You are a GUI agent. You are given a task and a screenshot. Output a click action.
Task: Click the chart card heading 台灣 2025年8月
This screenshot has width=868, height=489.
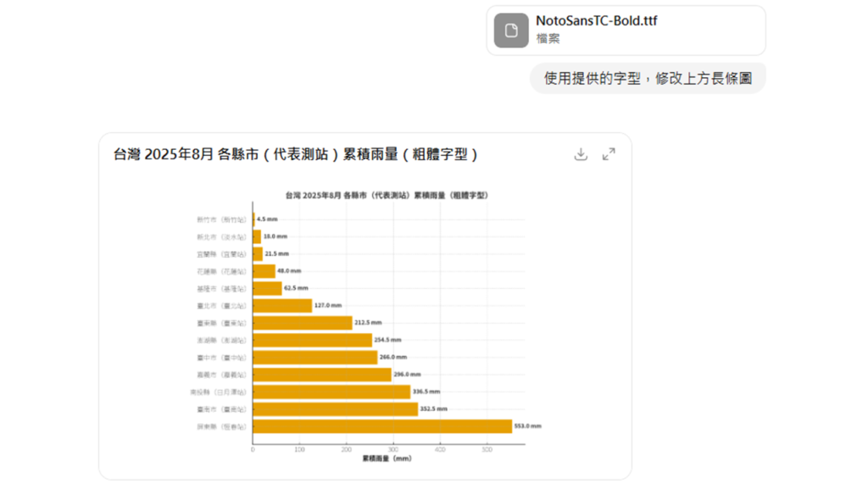click(295, 154)
